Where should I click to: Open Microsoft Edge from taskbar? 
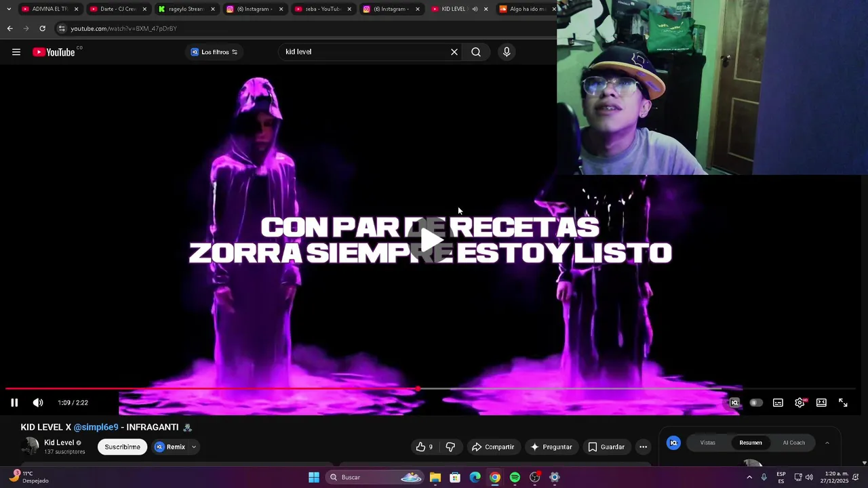[475, 477]
